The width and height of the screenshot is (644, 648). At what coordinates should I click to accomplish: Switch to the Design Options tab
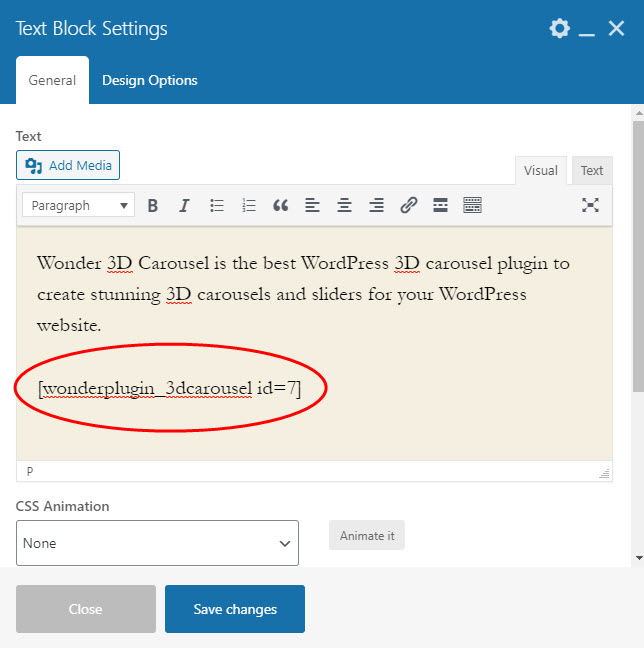tap(150, 81)
